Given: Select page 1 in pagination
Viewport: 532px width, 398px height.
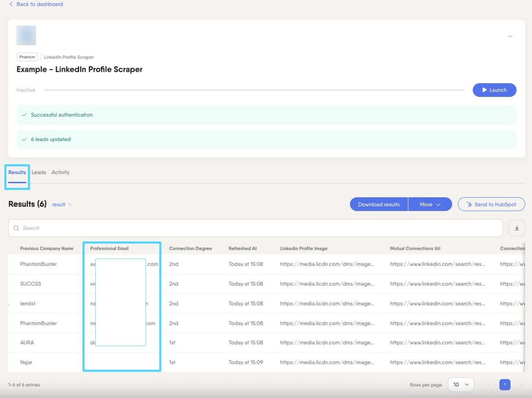Looking at the screenshot, I should 505,385.
